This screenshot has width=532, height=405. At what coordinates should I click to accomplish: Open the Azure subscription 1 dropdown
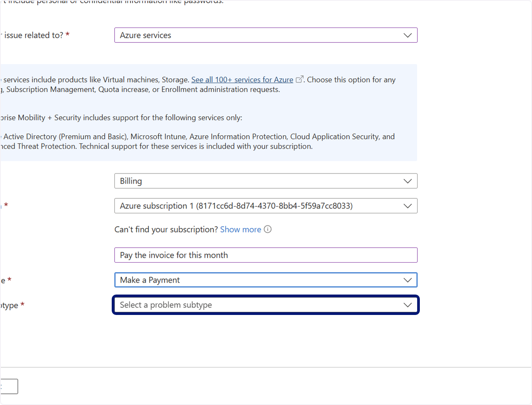(x=266, y=206)
